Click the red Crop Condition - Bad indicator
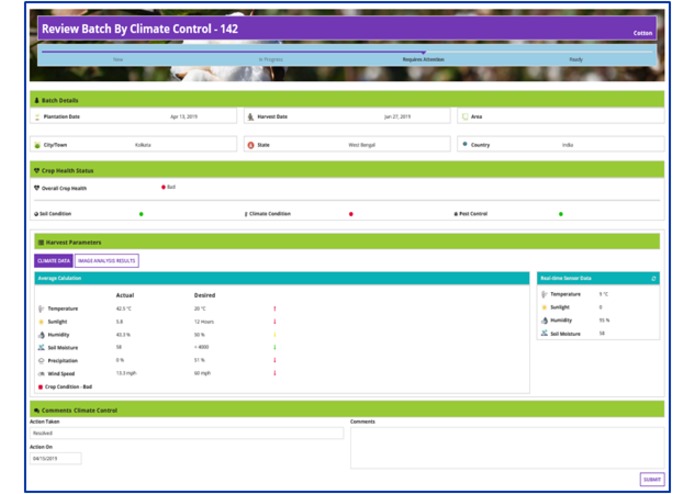Viewport: 695px width, 494px height. point(40,387)
